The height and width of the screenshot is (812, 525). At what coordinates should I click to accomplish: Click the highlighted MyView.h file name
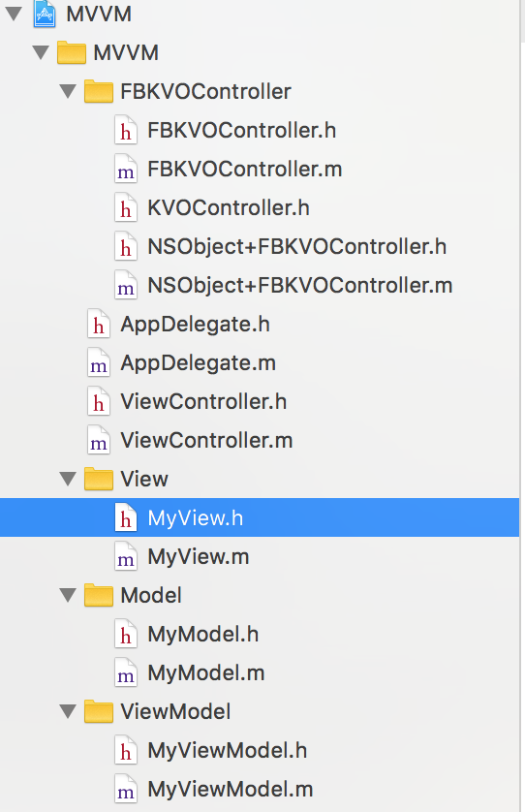(196, 517)
